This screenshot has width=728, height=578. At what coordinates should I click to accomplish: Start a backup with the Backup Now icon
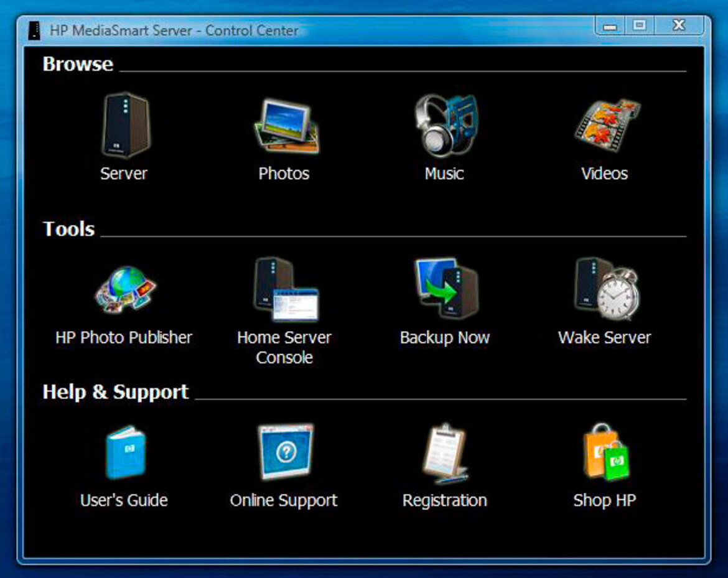point(446,288)
